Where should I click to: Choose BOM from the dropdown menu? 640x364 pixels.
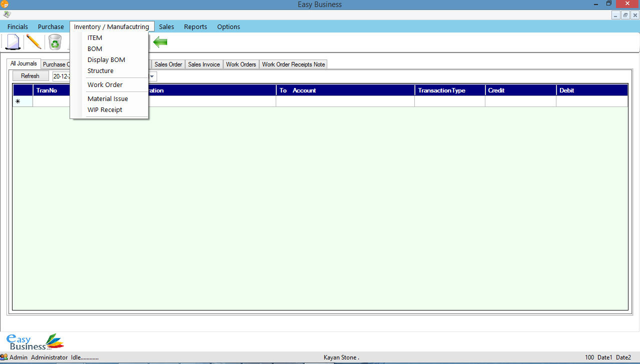click(110, 48)
